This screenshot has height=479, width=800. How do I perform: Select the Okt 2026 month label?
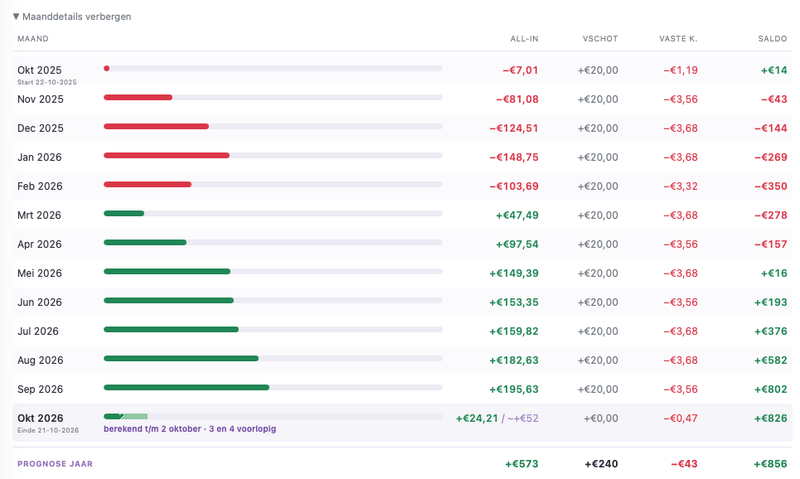coord(40,418)
